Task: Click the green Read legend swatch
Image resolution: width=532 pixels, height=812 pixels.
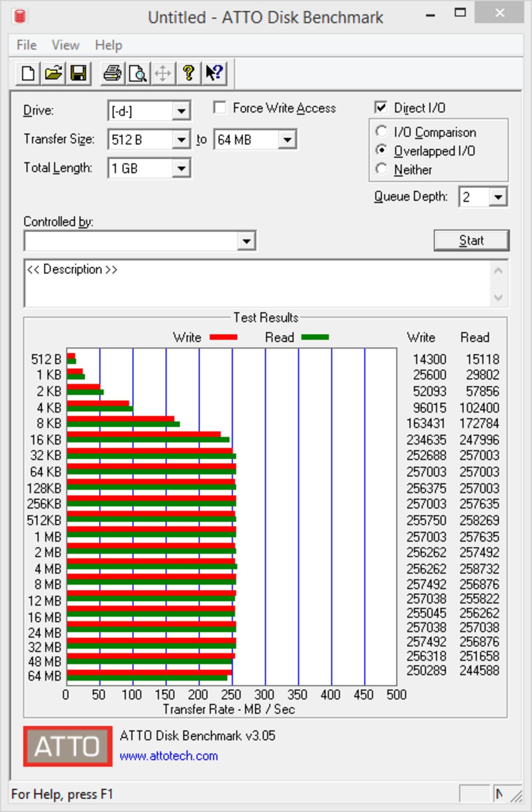Action: [x=315, y=337]
